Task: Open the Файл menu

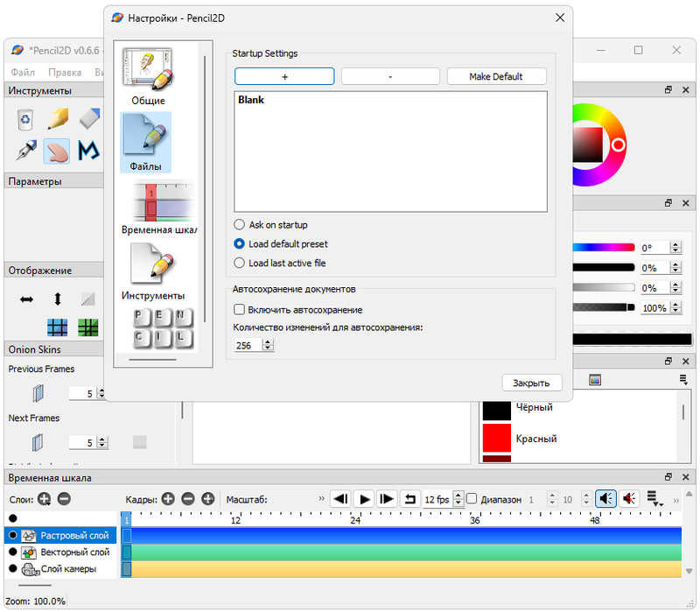Action: click(x=22, y=72)
